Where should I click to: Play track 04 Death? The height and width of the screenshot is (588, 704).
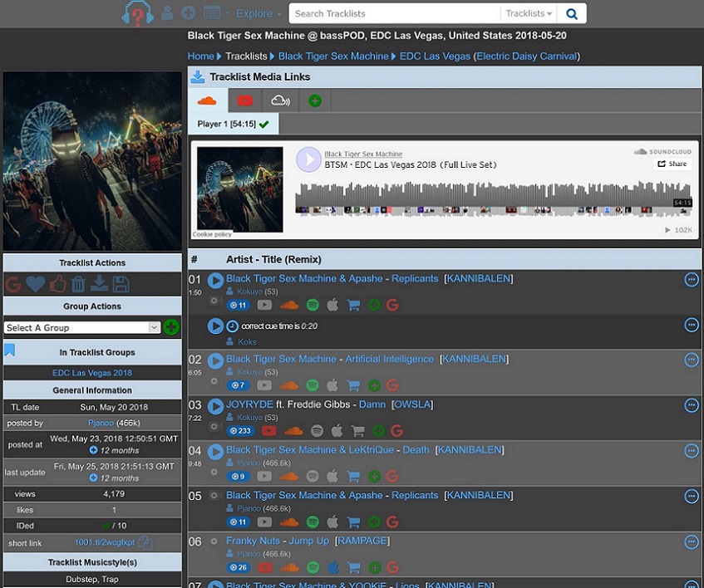click(215, 452)
